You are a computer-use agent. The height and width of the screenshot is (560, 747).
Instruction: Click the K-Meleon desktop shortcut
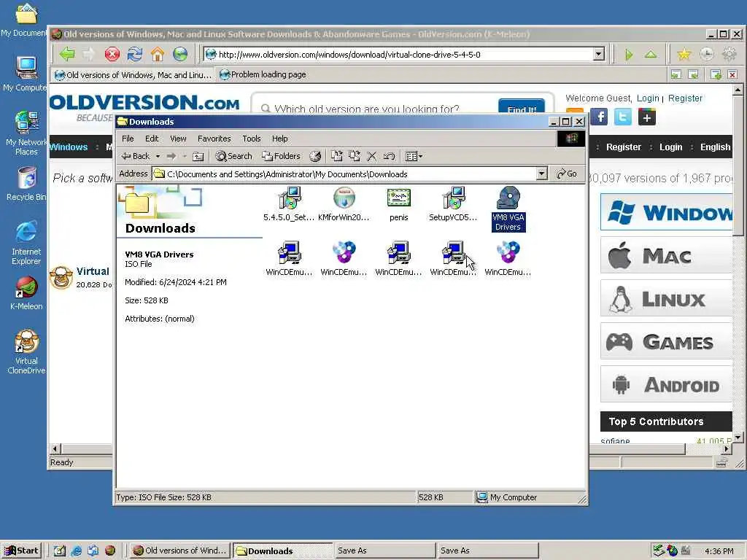point(26,293)
